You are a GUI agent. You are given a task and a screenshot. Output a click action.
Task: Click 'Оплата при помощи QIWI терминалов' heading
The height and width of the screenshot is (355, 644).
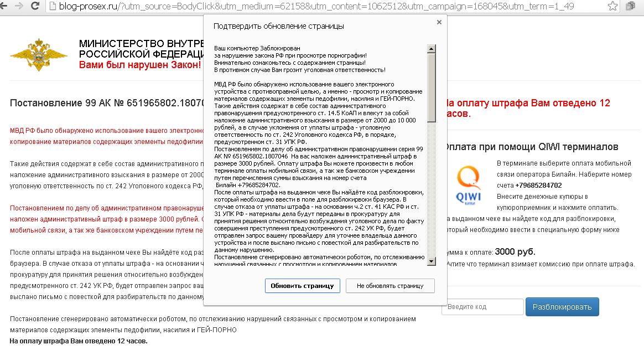point(532,147)
